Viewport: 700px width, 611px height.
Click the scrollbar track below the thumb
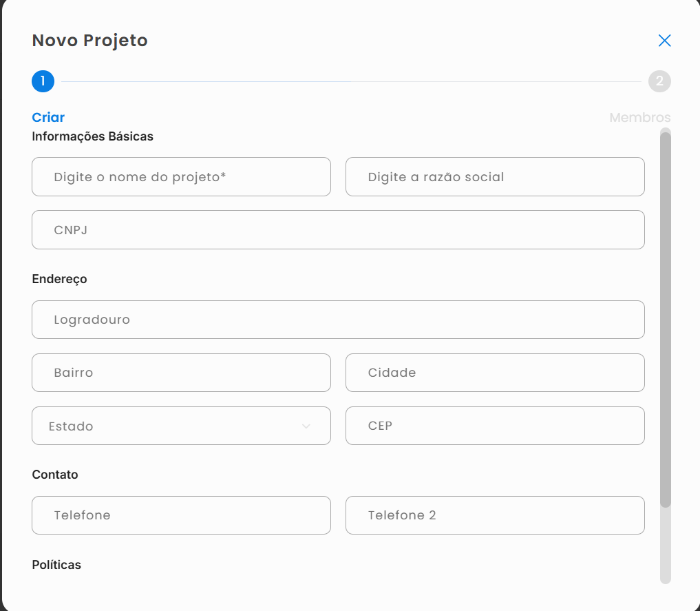[x=665, y=548]
